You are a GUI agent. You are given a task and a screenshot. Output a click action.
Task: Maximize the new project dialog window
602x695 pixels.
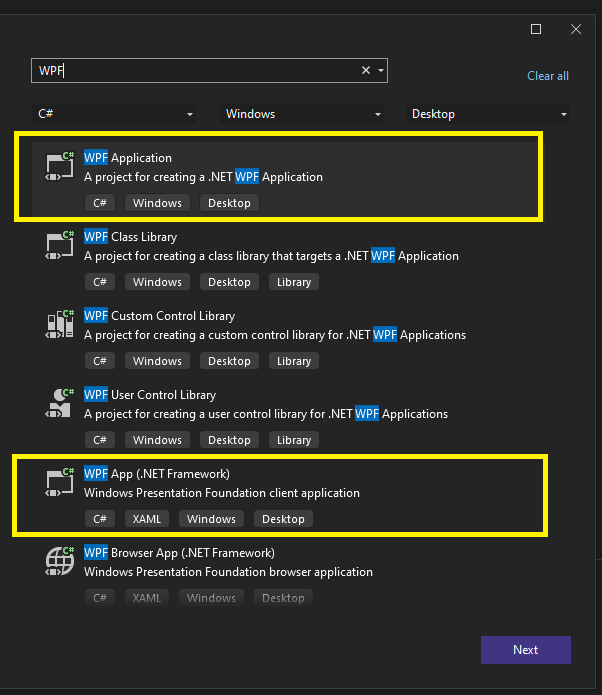click(x=536, y=29)
